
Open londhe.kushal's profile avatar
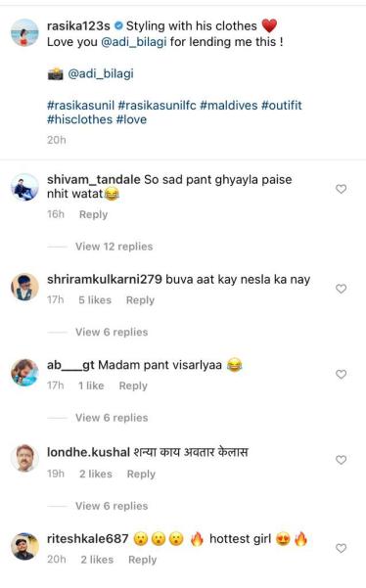pyautogui.click(x=24, y=458)
